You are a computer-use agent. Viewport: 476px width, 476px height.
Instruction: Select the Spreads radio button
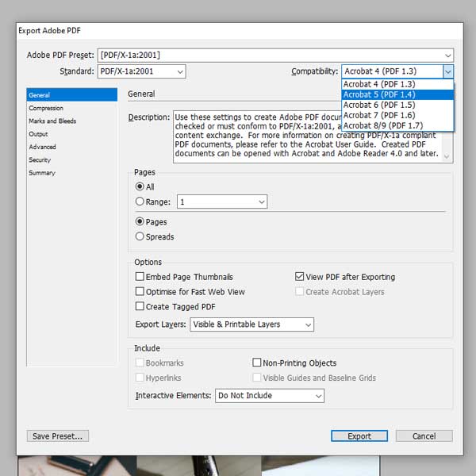(140, 236)
